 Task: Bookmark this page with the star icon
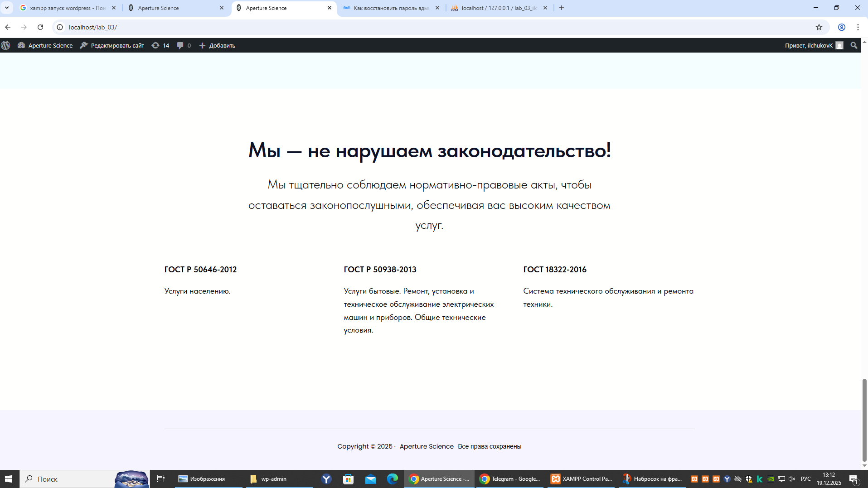point(819,27)
